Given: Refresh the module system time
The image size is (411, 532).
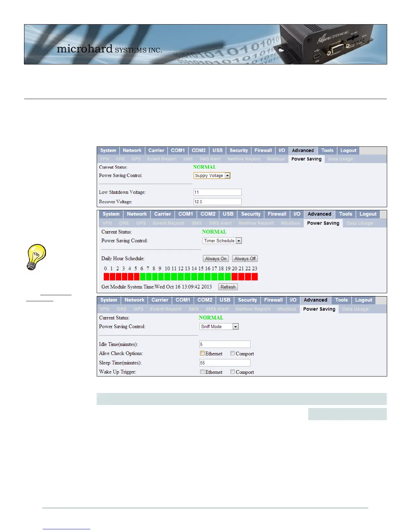Looking at the screenshot, I should [x=228, y=287].
